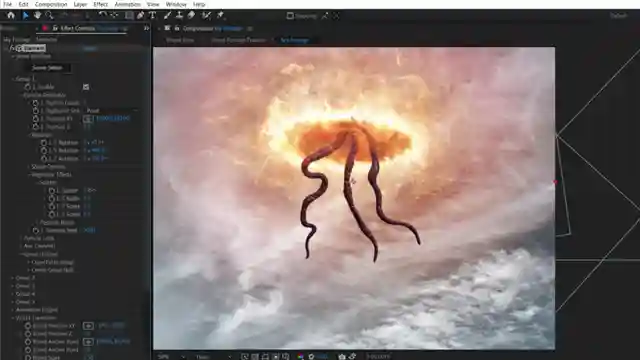Image resolution: width=640 pixels, height=360 pixels.
Task: Open the viewer resolution dropdown
Action: 213,356
